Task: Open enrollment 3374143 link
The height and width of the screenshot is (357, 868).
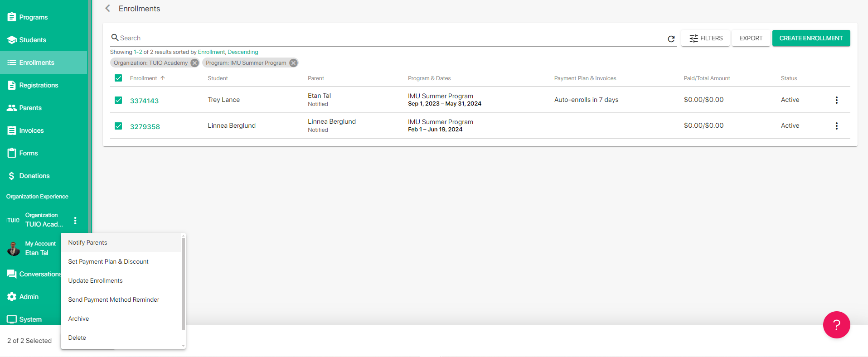Action: [x=144, y=101]
